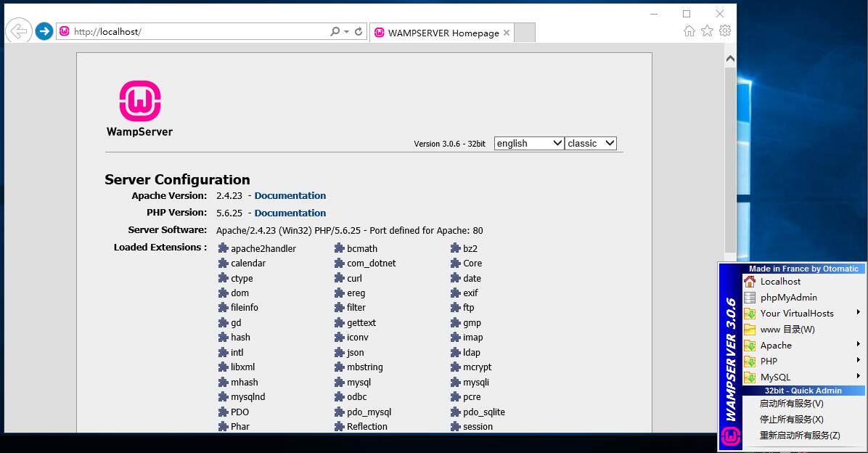
Task: Expand the PHP submenu arrow
Action: (858, 360)
